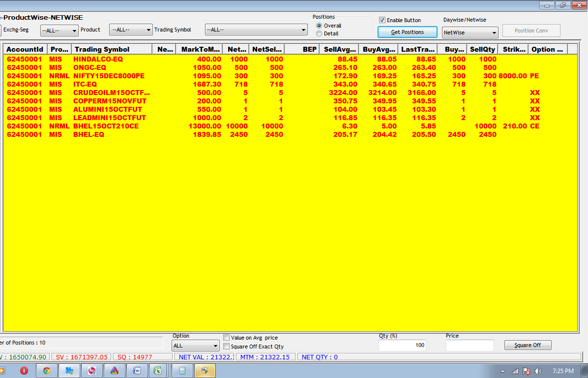
Task: Uncheck the Enable Button checkbox
Action: (x=382, y=20)
